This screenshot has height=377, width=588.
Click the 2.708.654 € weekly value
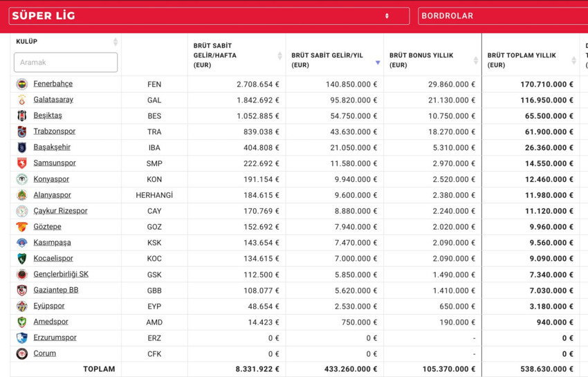click(258, 84)
